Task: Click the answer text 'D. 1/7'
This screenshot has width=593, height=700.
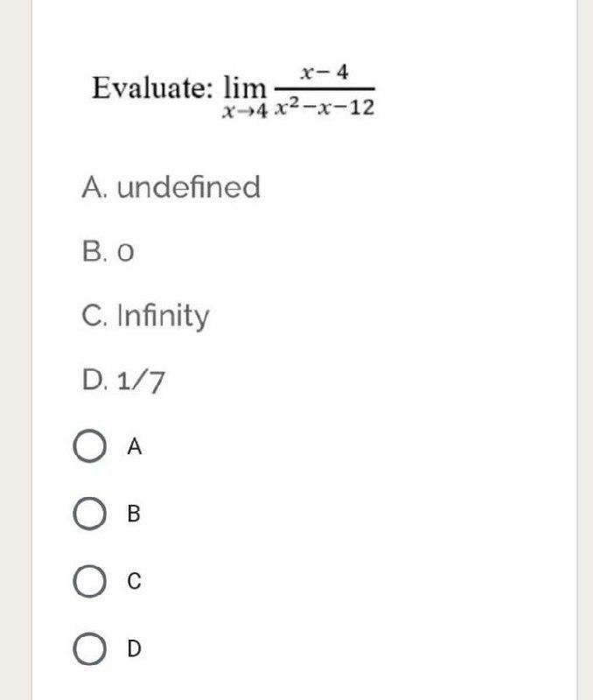Action: click(122, 378)
